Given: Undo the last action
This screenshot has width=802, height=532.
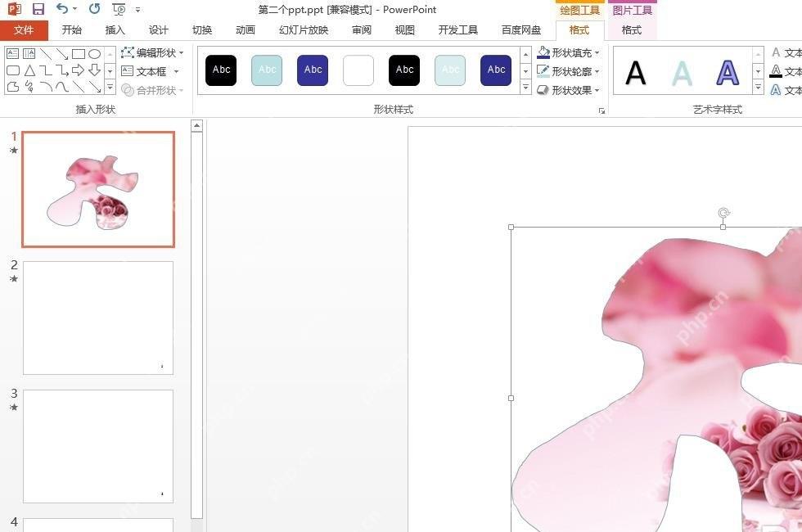Looking at the screenshot, I should (x=62, y=9).
